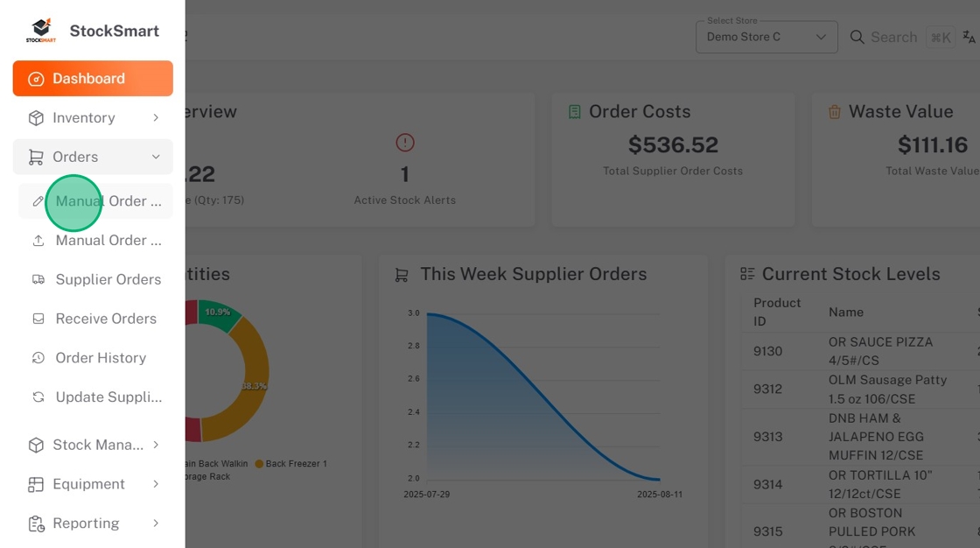Click the 2025-08-11 chart date label

point(660,495)
